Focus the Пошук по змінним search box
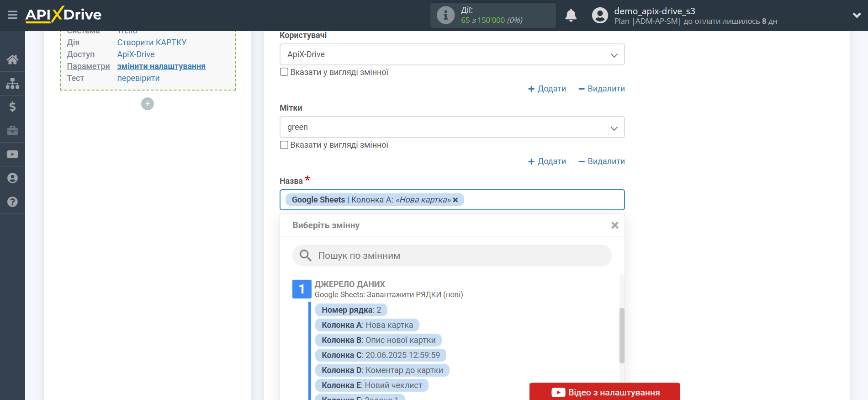The width and height of the screenshot is (868, 400). [452, 256]
